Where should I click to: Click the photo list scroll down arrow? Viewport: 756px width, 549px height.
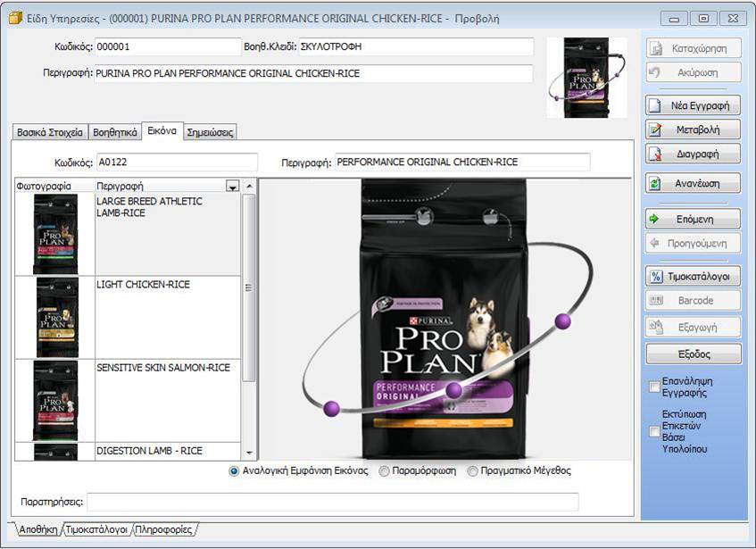coord(249,453)
